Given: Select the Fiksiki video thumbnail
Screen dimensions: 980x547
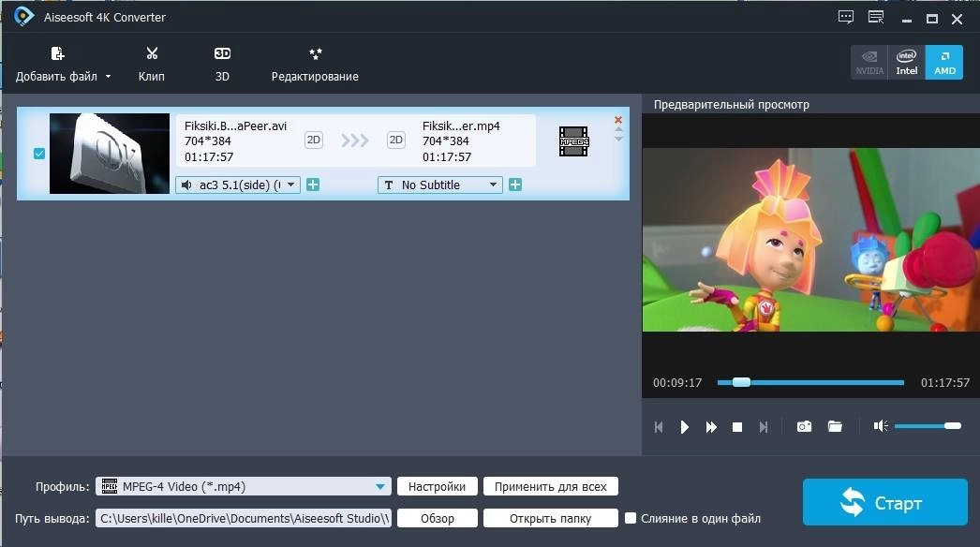Looking at the screenshot, I should 110,154.
